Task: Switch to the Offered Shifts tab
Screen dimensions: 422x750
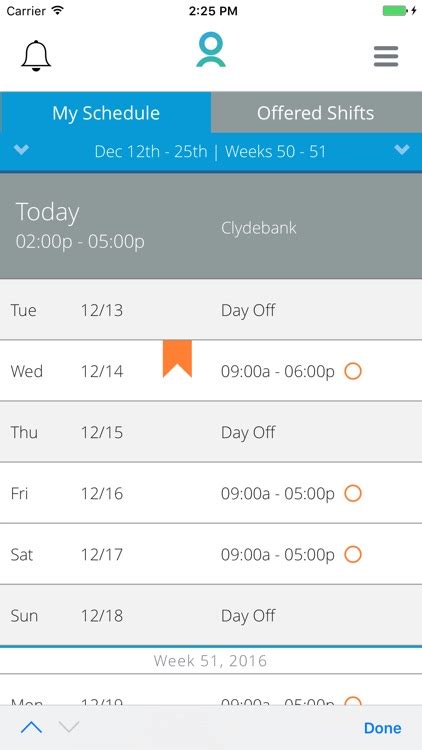Action: 316,113
